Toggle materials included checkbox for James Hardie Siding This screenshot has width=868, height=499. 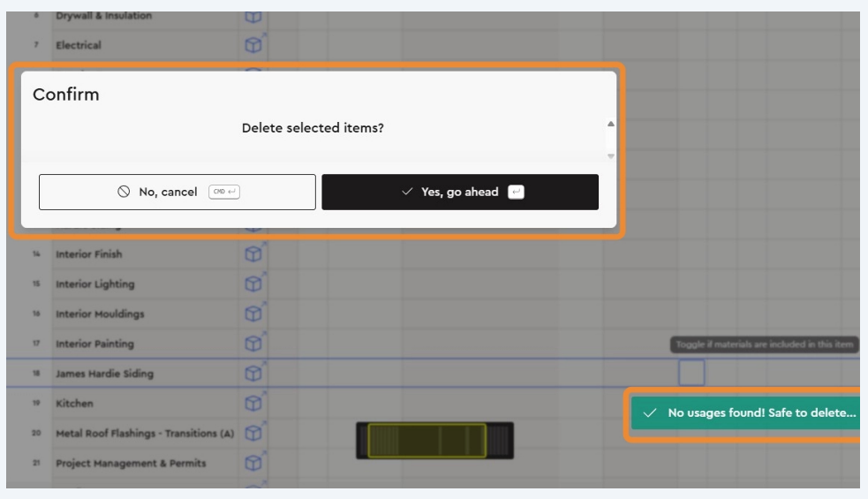(x=691, y=373)
